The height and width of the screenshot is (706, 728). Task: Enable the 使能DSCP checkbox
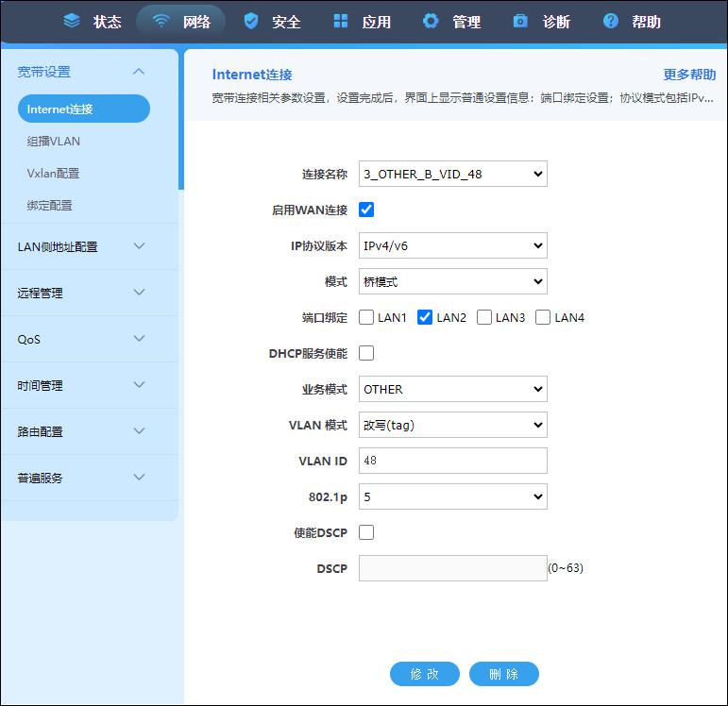[x=366, y=532]
